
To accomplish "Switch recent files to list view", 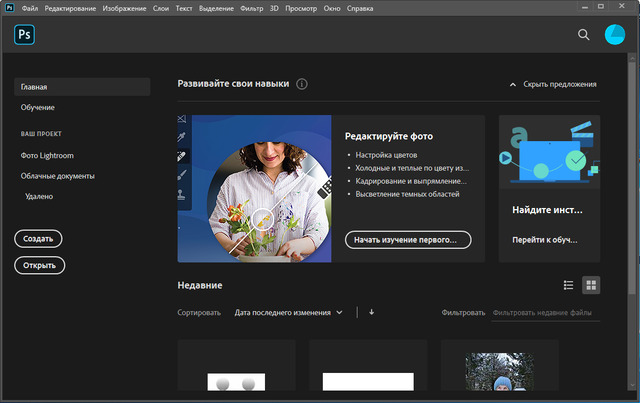I will click(x=568, y=285).
